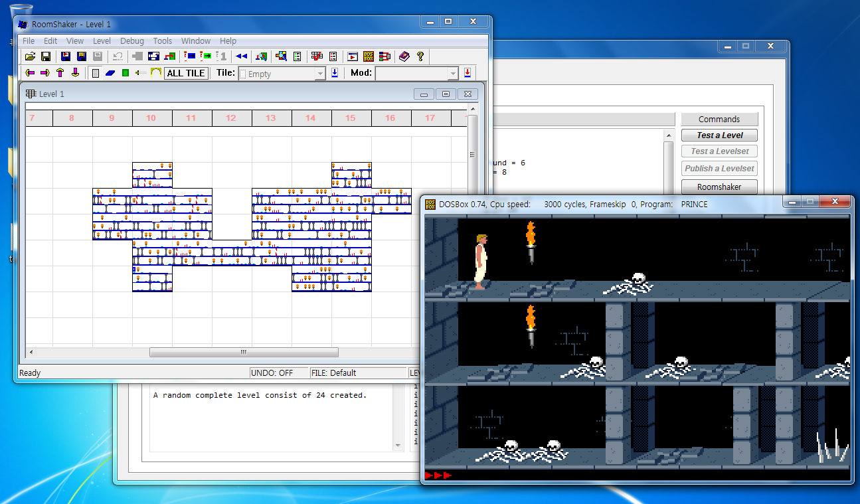Click the blue down arrow beside Tile dropdown
This screenshot has height=504, width=860.
click(x=335, y=73)
